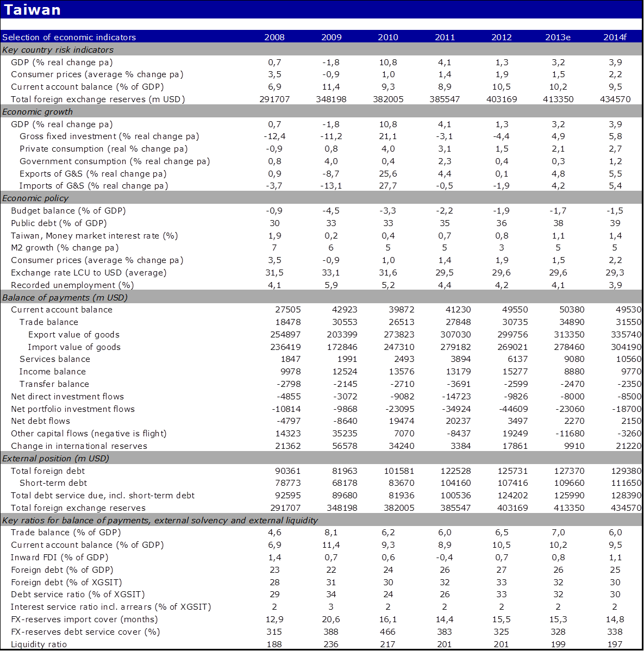Click the 'Import value of goods' label
This screenshot has width=644, height=651.
point(74,347)
